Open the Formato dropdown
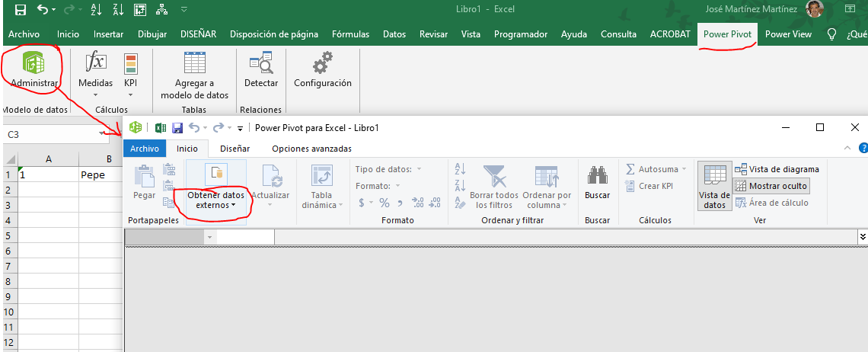The image size is (868, 352). pos(397,186)
